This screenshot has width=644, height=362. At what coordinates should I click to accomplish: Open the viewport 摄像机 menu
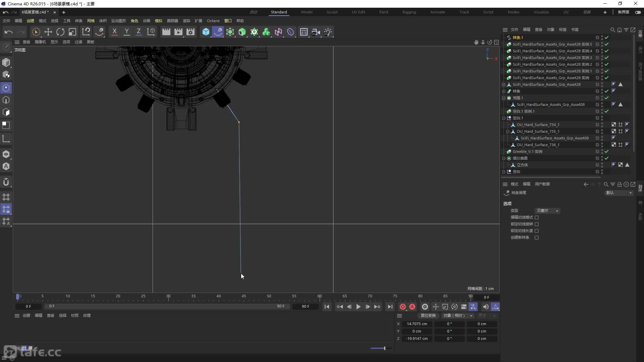coord(40,42)
